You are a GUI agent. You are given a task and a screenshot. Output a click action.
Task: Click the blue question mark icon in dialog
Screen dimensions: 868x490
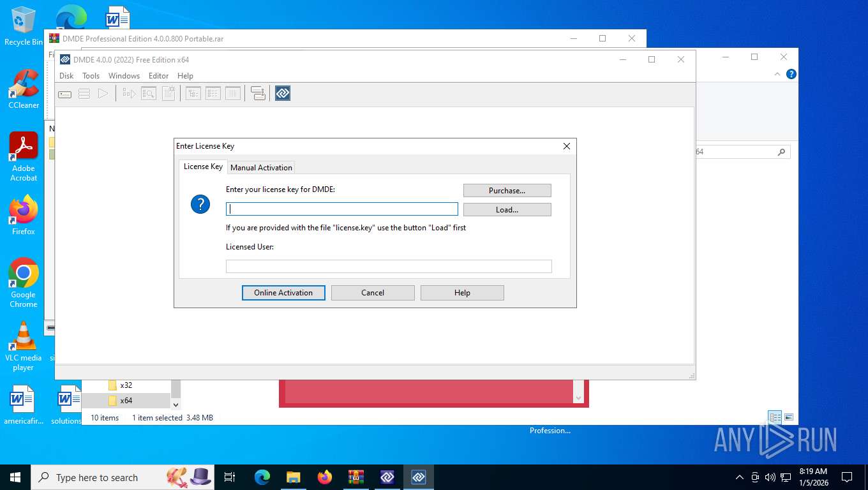pyautogui.click(x=200, y=205)
